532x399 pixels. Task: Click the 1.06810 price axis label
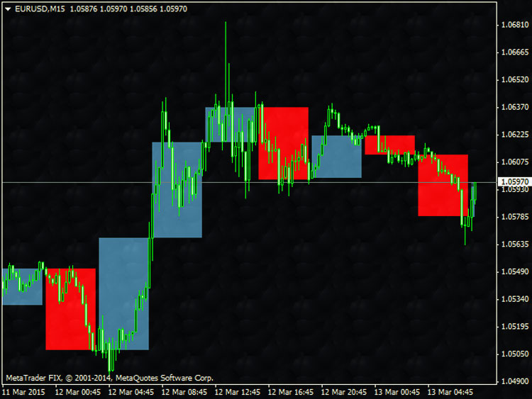(x=513, y=24)
